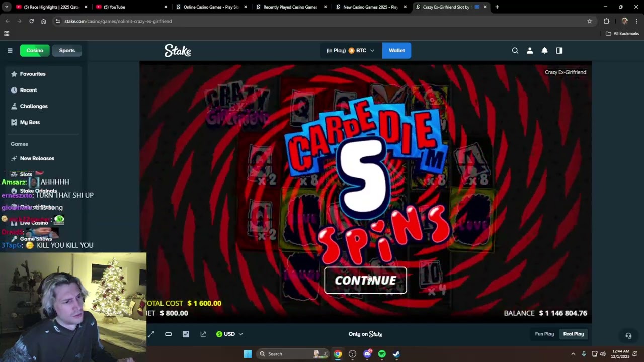Click the Crazy Ex-Girlfriend game title
The image size is (644, 362).
(566, 72)
